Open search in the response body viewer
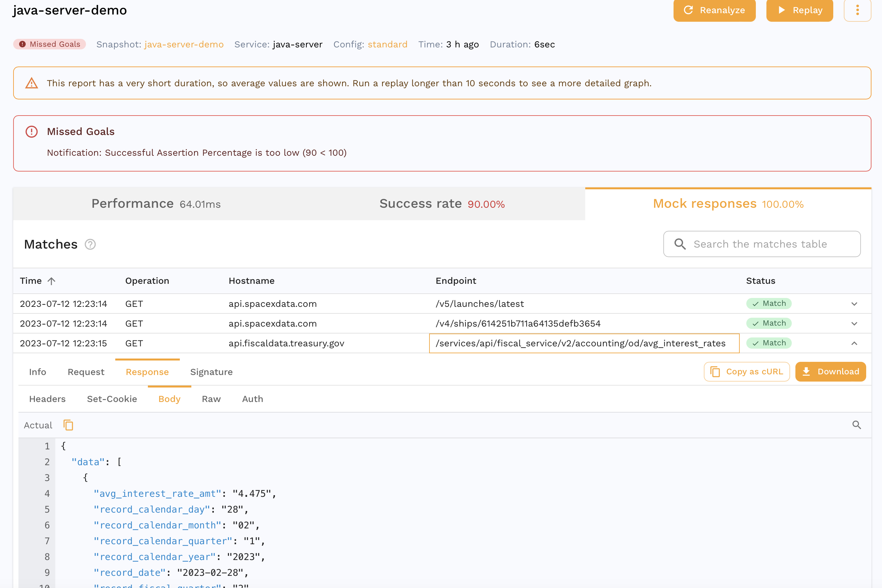This screenshot has width=882, height=588. pos(857,425)
